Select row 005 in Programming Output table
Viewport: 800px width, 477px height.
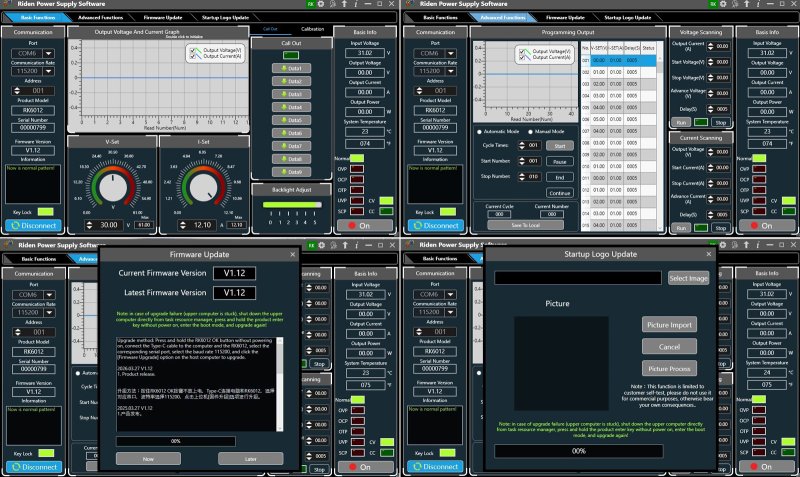[x=618, y=108]
